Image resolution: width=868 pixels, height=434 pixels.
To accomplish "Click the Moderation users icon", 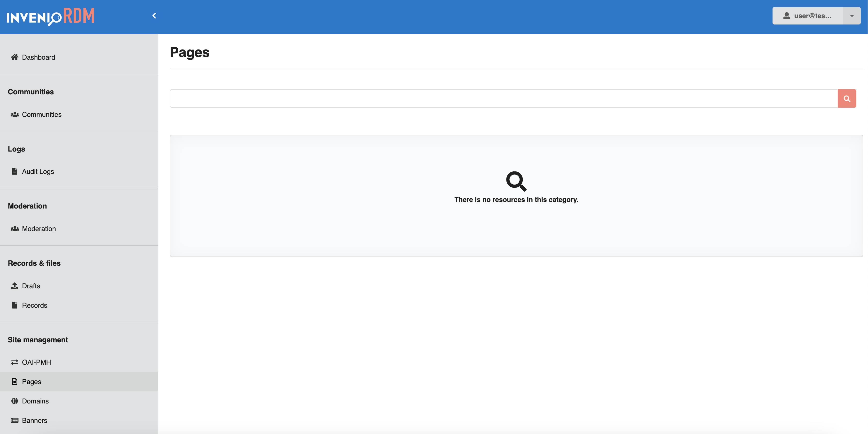I will pyautogui.click(x=15, y=229).
